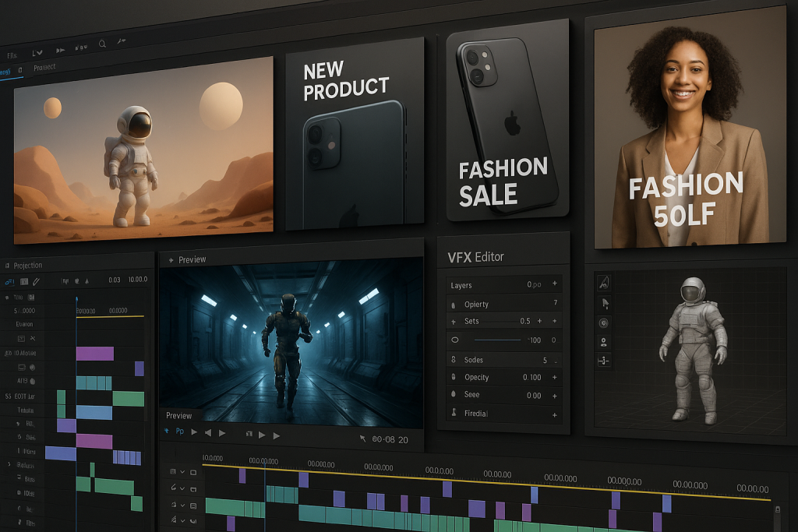Image resolution: width=798 pixels, height=532 pixels.
Task: Toggle the third track's box icon in bottom timeline
Action: click(193, 506)
